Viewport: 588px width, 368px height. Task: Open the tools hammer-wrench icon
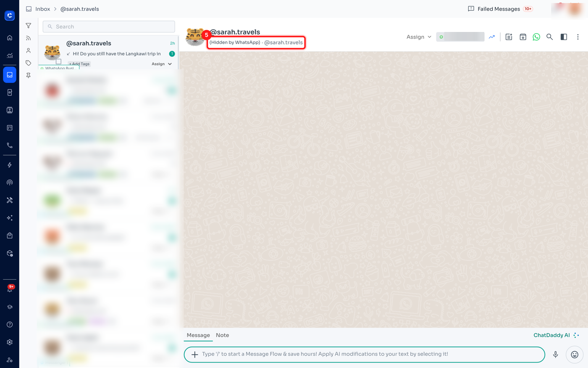point(10,200)
